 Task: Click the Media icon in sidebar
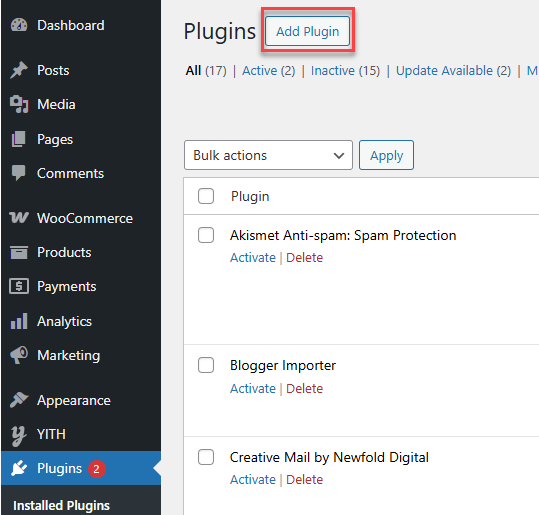click(x=19, y=104)
